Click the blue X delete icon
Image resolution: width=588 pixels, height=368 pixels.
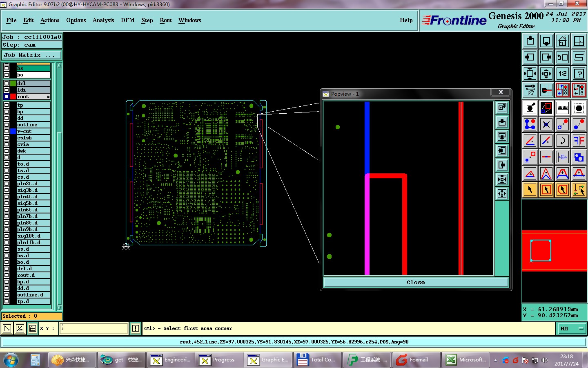point(546,124)
